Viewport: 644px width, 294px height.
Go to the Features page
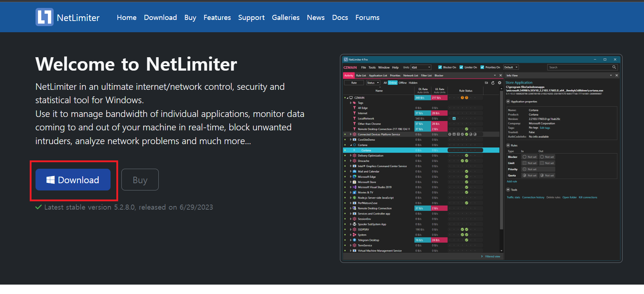tap(217, 17)
